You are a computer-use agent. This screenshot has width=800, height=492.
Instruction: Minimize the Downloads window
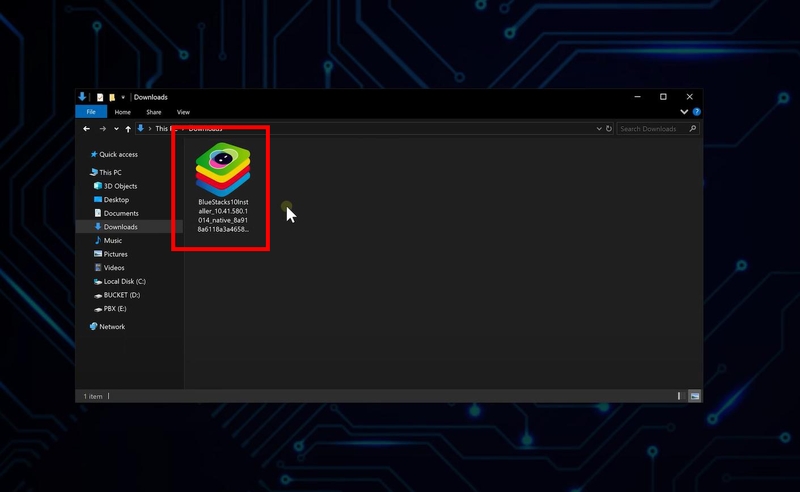(x=637, y=96)
